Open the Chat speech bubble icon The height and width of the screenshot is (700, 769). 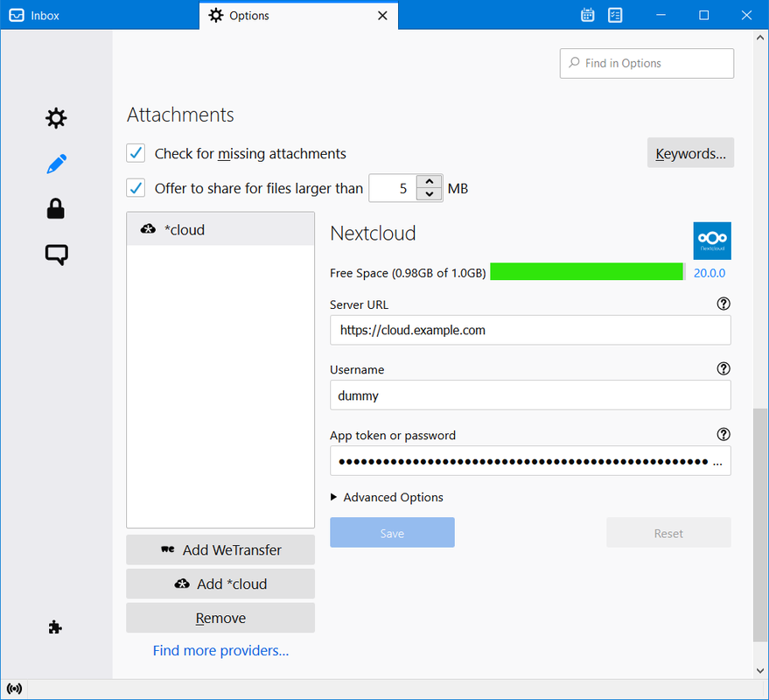tap(56, 255)
